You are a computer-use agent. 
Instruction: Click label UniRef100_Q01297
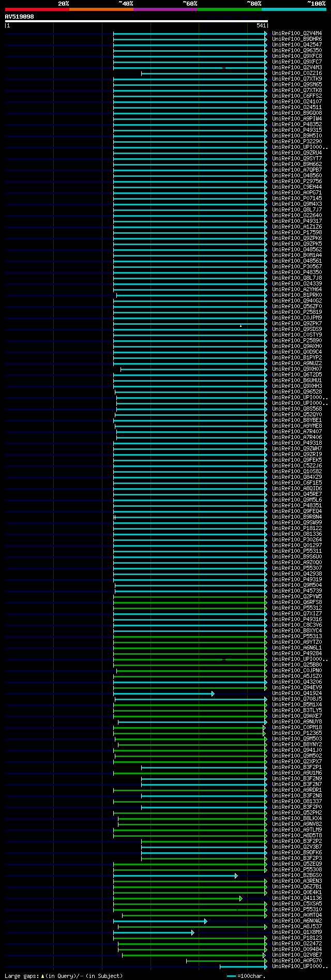[x=297, y=545]
